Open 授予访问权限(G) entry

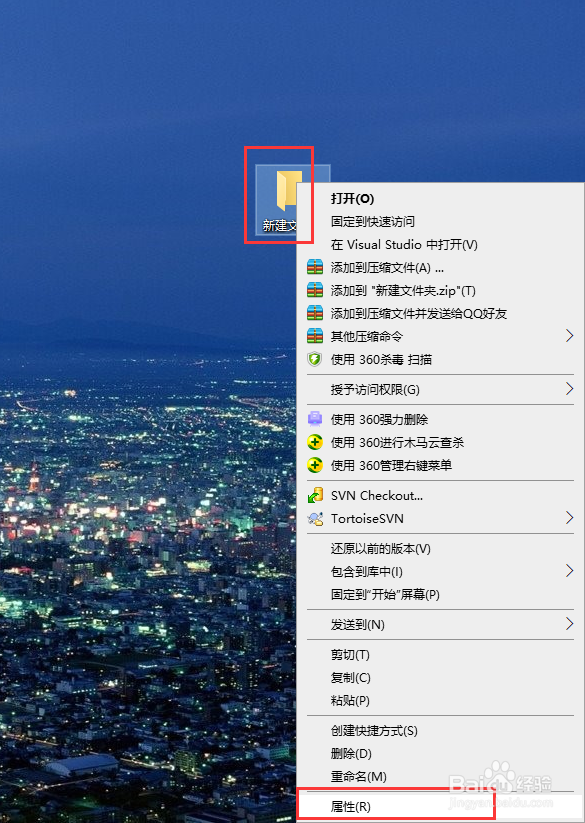coord(441,389)
